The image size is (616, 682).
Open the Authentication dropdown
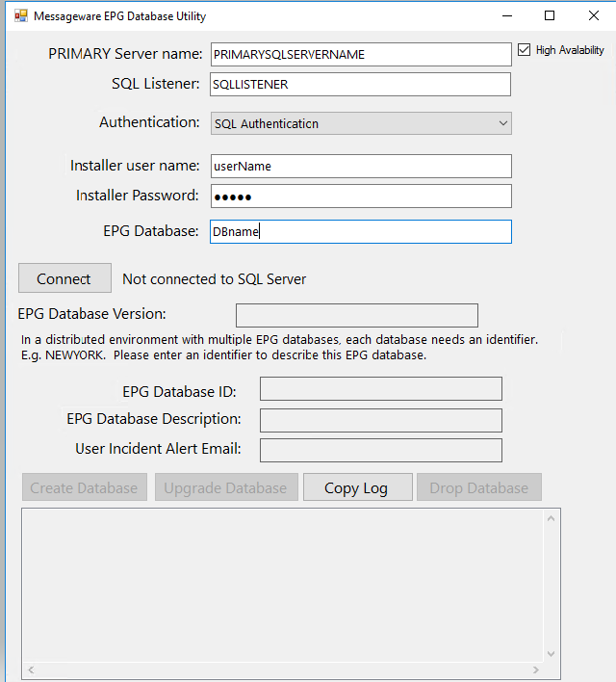[x=361, y=123]
